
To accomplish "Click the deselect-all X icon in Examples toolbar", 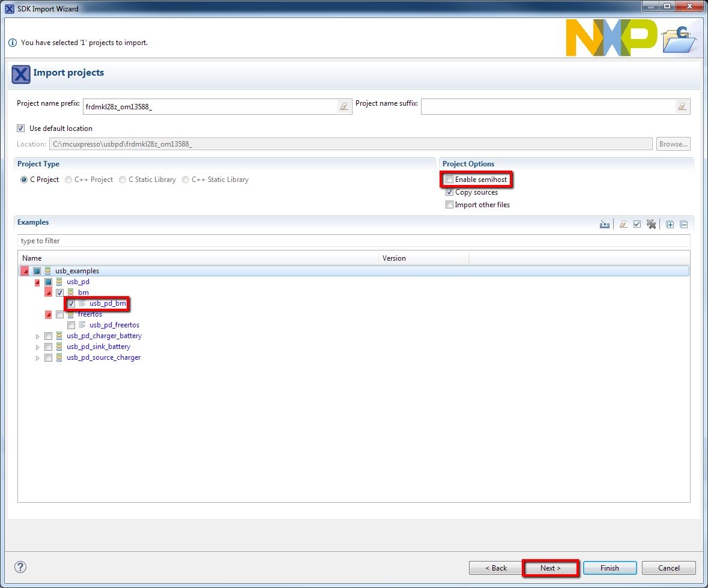I will pyautogui.click(x=651, y=225).
